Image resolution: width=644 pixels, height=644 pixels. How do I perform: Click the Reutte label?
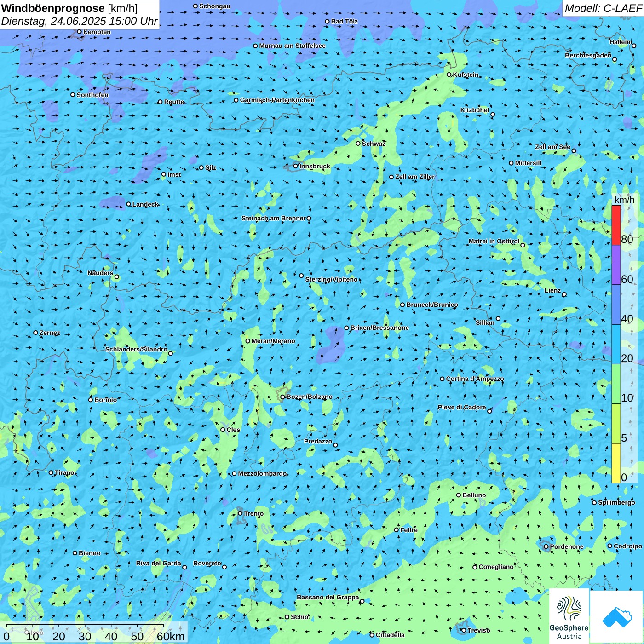coord(174,102)
